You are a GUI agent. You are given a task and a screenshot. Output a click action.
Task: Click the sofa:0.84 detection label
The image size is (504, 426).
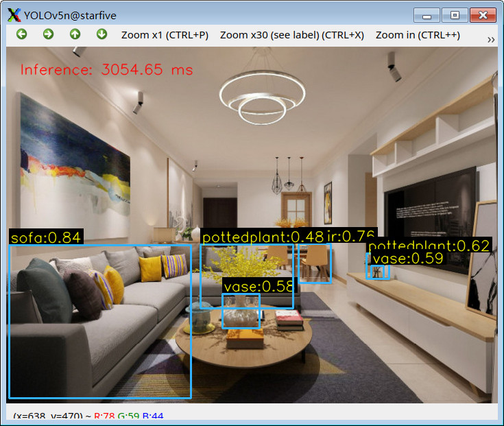click(x=46, y=237)
